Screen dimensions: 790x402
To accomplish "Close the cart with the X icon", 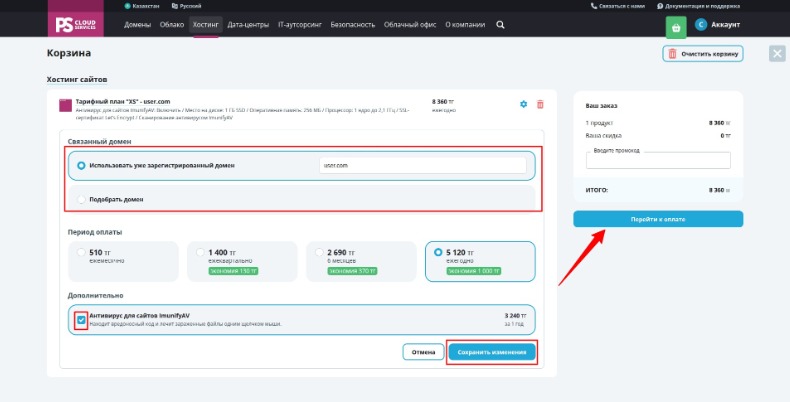I will pos(777,53).
